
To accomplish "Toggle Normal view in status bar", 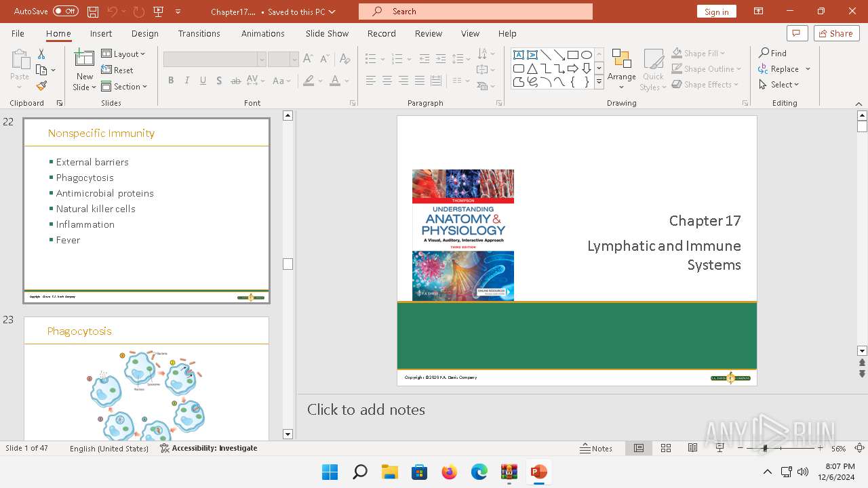I will (639, 448).
